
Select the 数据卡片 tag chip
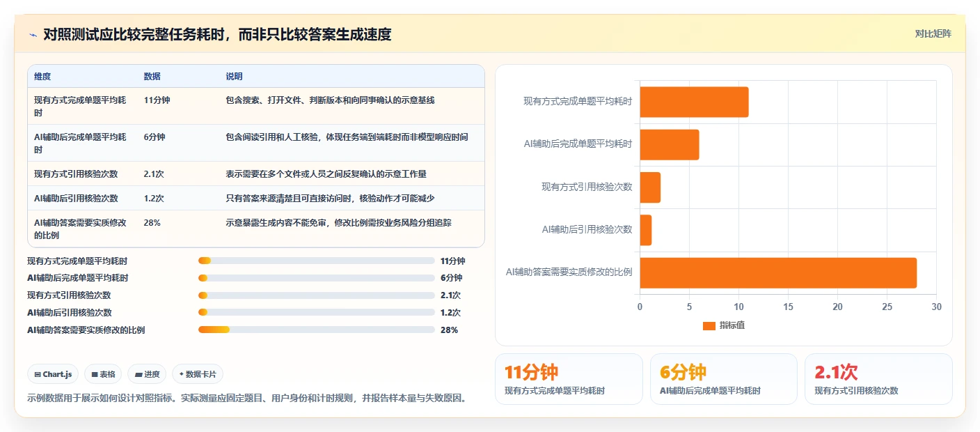[198, 374]
